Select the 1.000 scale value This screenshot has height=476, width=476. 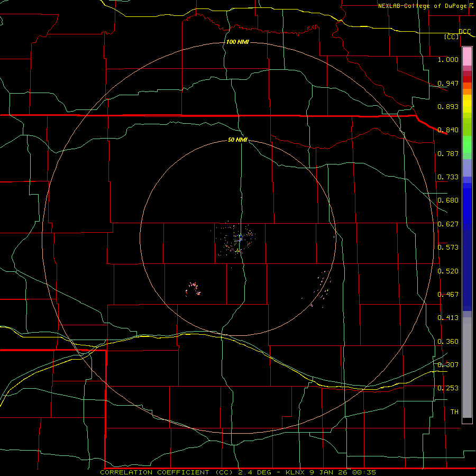pos(448,59)
